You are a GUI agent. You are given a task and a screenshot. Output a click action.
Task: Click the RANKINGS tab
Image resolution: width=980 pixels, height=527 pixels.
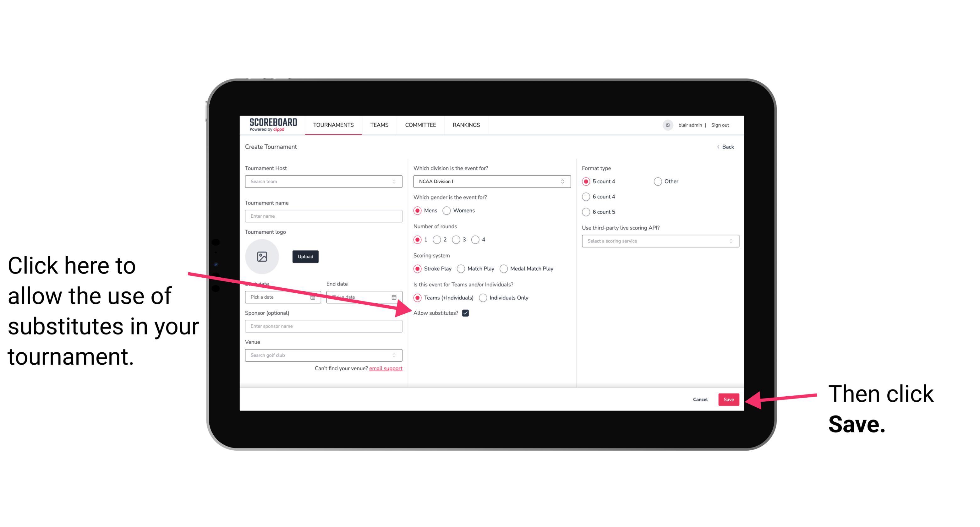466,125
